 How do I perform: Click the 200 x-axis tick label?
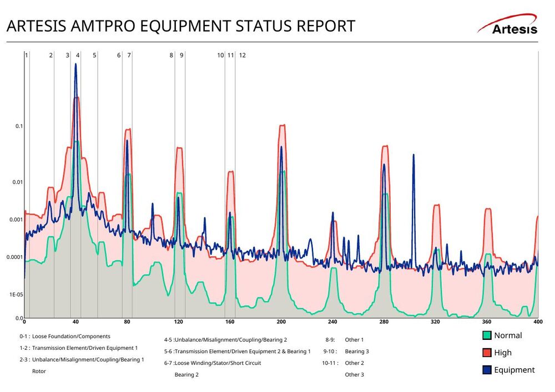[281, 322]
